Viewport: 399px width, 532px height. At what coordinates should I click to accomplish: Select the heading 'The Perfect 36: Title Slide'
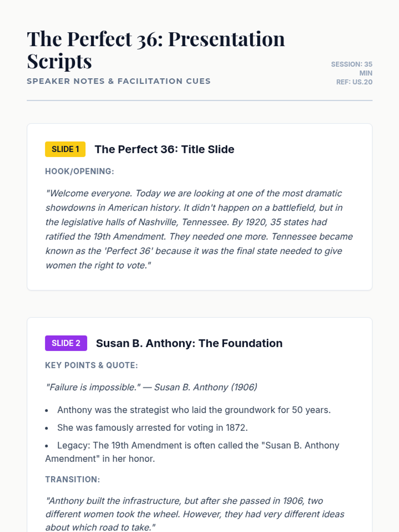pyautogui.click(x=165, y=149)
